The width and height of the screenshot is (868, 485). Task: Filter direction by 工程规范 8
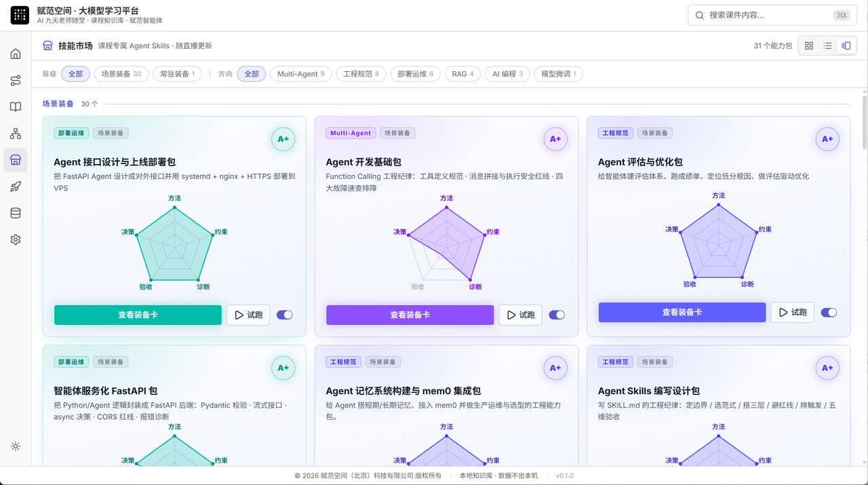(361, 74)
